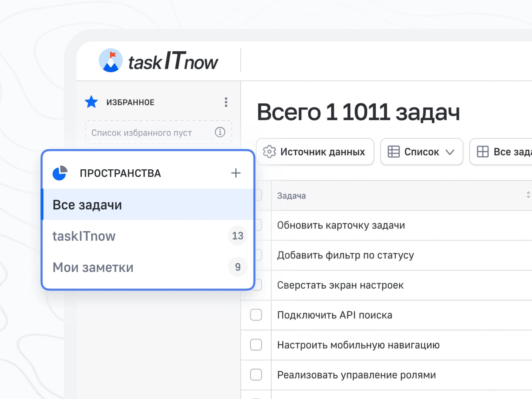
Task: Click the Список избранного пуст placeholder box
Action: click(x=158, y=132)
